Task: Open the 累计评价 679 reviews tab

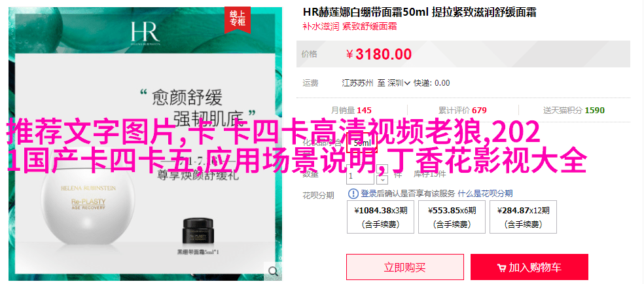Action: [463, 111]
